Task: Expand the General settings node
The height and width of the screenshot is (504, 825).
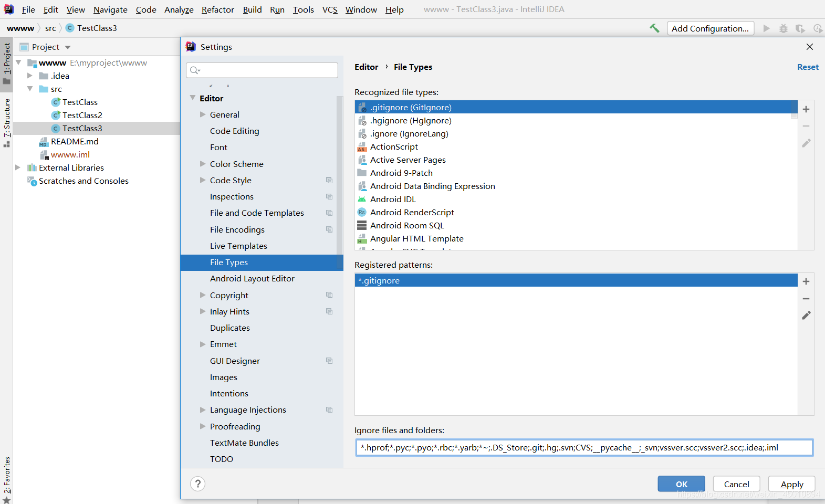Action: tap(203, 114)
